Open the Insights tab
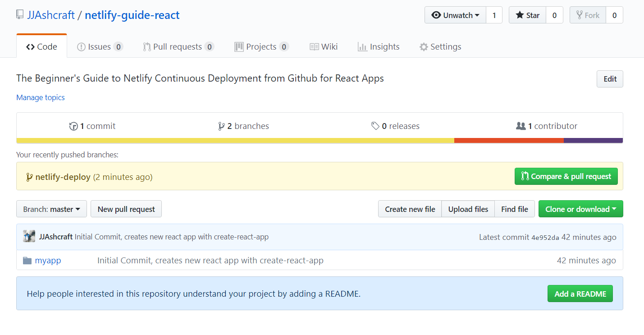644x335 pixels. tap(379, 47)
